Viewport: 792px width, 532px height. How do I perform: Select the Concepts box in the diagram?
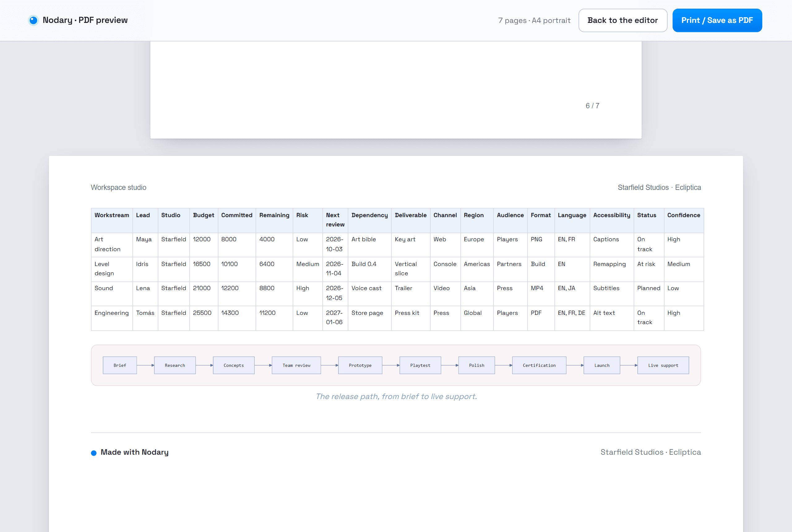coord(234,365)
